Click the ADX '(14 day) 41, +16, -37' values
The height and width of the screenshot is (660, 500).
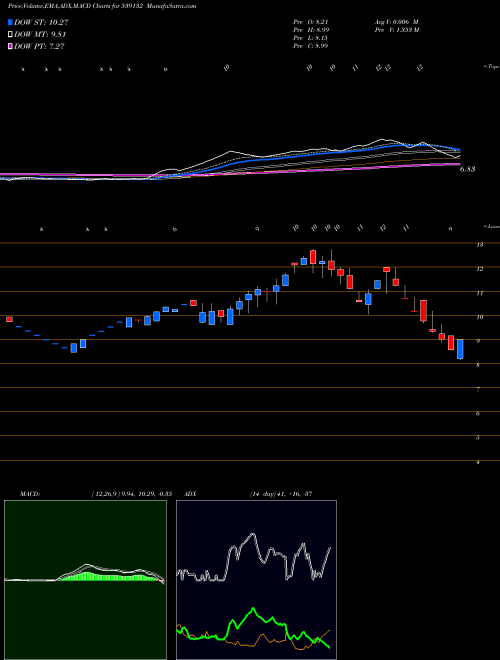pos(281,493)
